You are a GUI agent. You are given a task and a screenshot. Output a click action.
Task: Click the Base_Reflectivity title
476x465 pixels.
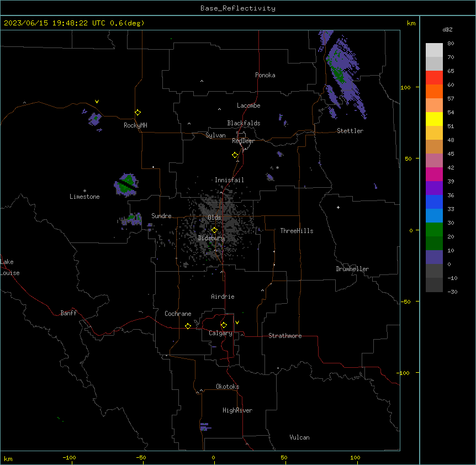coord(238,8)
